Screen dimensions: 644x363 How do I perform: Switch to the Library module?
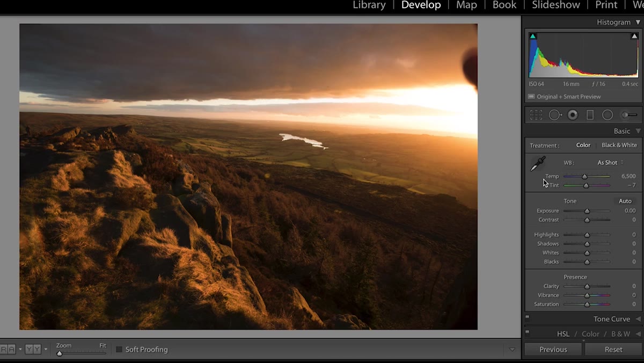pos(369,5)
